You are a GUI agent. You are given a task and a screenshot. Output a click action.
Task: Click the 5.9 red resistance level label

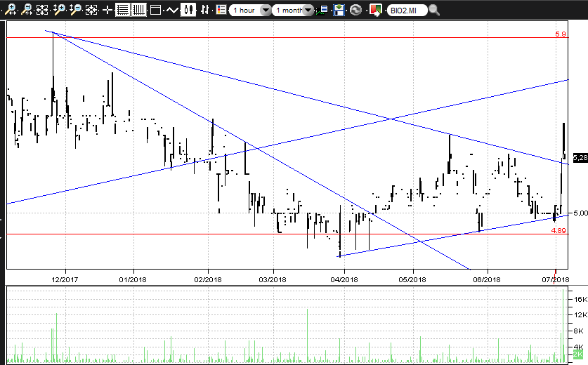click(x=560, y=34)
